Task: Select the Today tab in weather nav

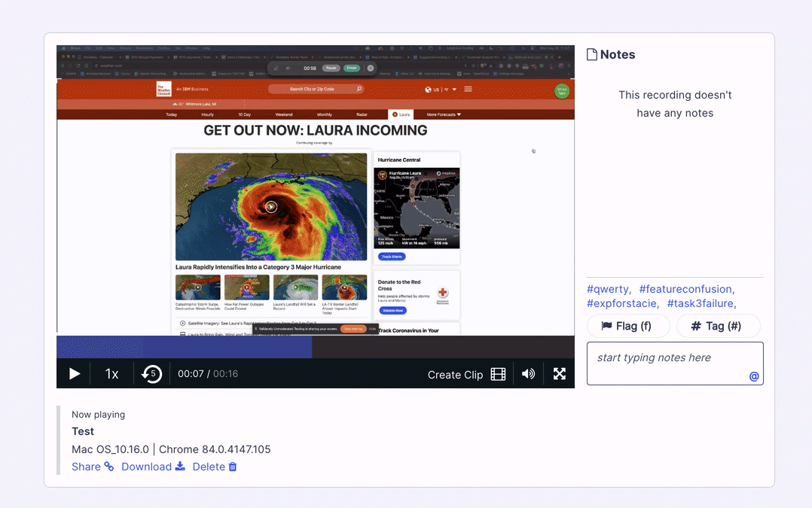Action: (172, 114)
